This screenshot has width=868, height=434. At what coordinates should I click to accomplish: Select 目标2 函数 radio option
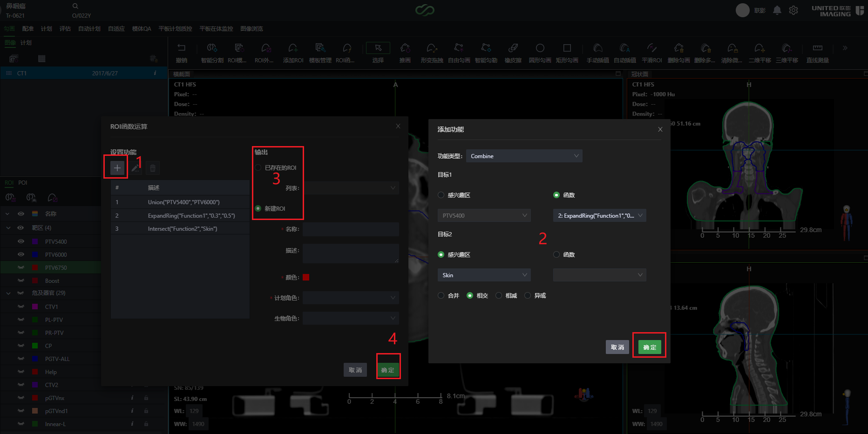(x=556, y=254)
